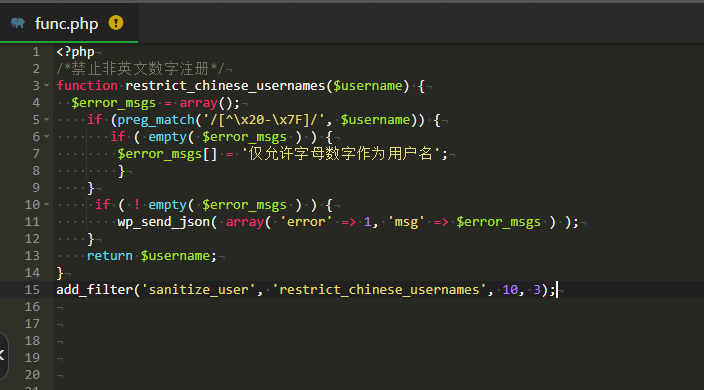
Task: Click the partially visible side panel handle at left edge
Action: click(x=4, y=355)
